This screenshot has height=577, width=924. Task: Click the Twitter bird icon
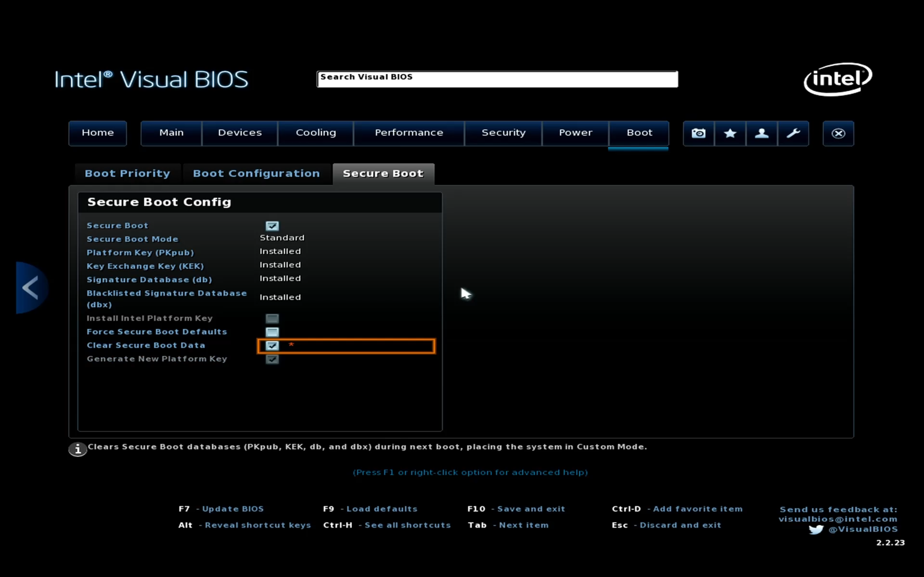point(816,530)
